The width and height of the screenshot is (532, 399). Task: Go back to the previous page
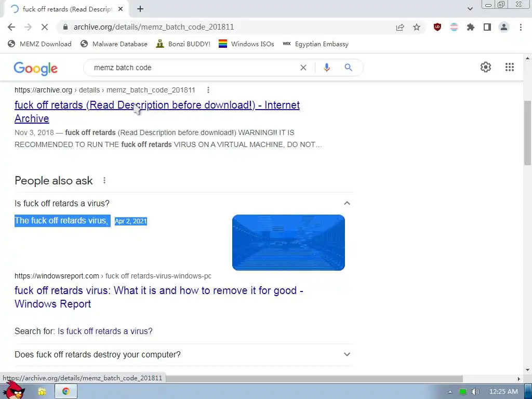click(x=11, y=27)
